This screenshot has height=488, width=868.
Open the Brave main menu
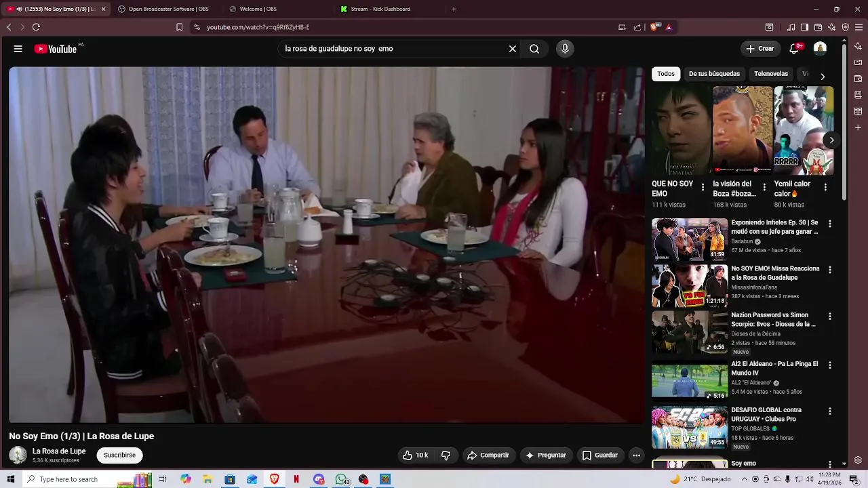(x=859, y=27)
